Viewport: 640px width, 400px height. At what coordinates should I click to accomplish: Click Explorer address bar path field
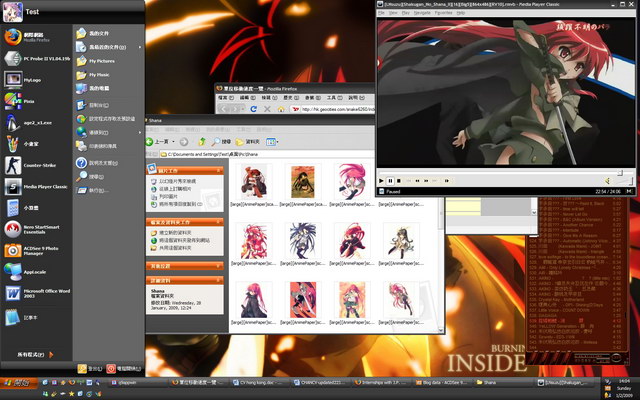(267, 154)
